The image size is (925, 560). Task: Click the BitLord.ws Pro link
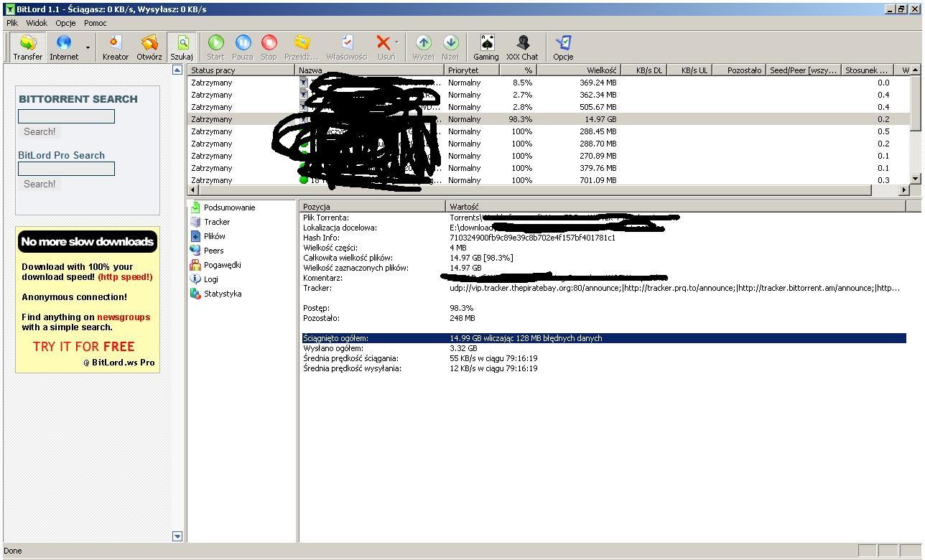click(119, 363)
